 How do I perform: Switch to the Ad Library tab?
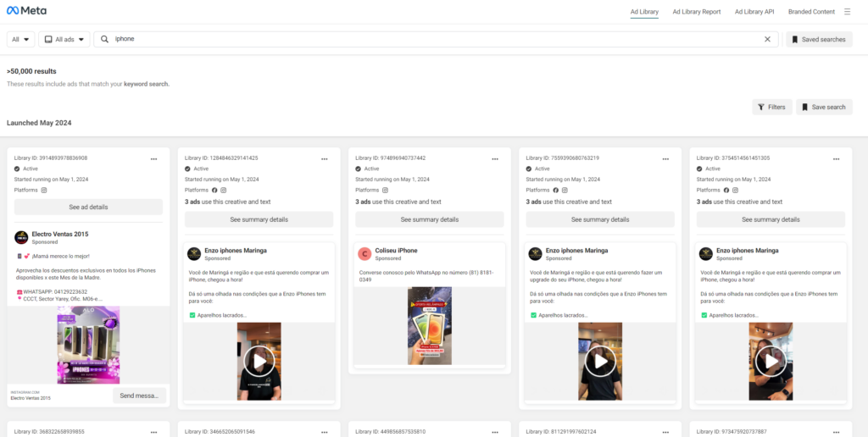(644, 12)
